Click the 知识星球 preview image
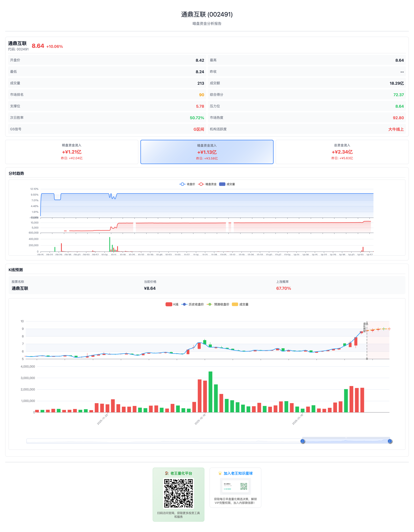The image size is (414, 532). pos(235,487)
